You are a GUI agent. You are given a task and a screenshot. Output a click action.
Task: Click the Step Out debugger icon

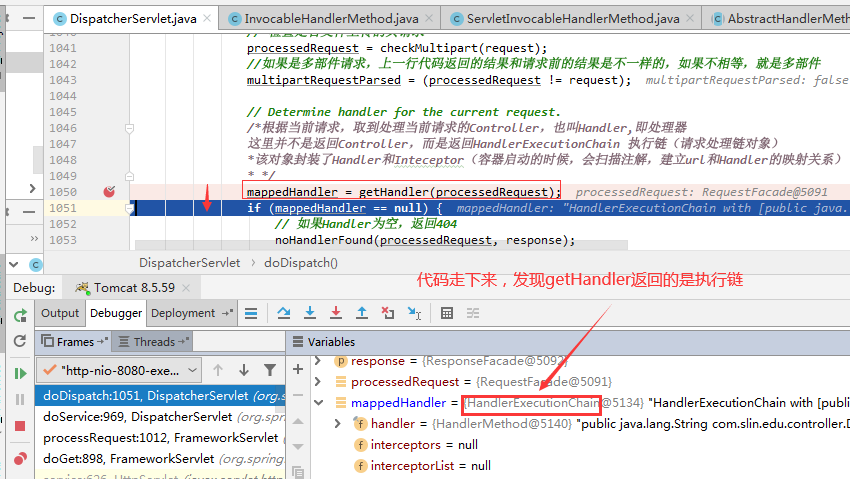click(x=362, y=313)
